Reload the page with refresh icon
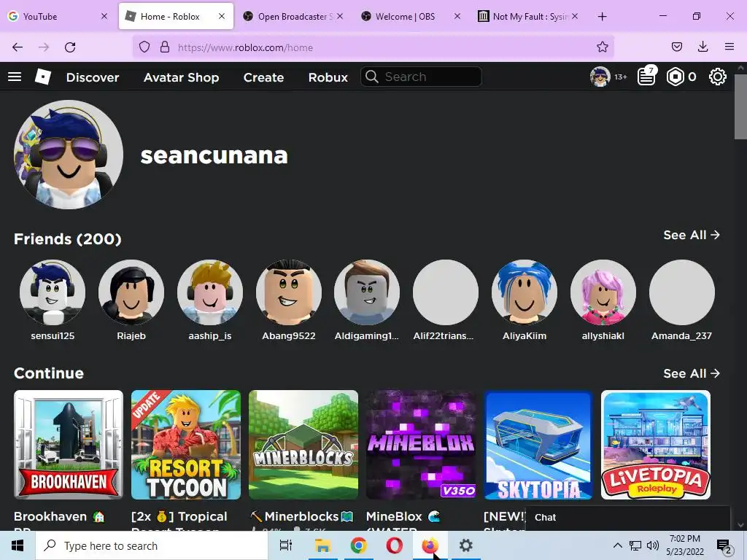The image size is (747, 560). click(70, 47)
